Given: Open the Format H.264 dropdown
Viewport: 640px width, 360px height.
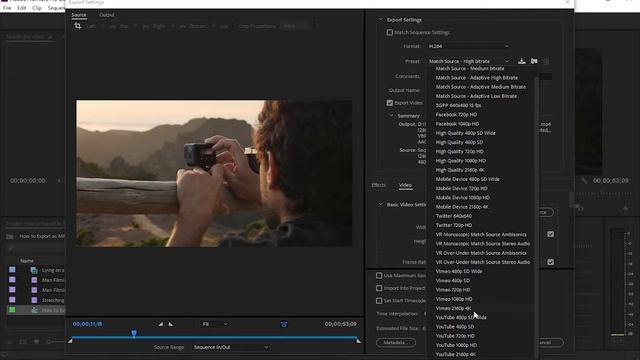Looking at the screenshot, I should (468, 46).
